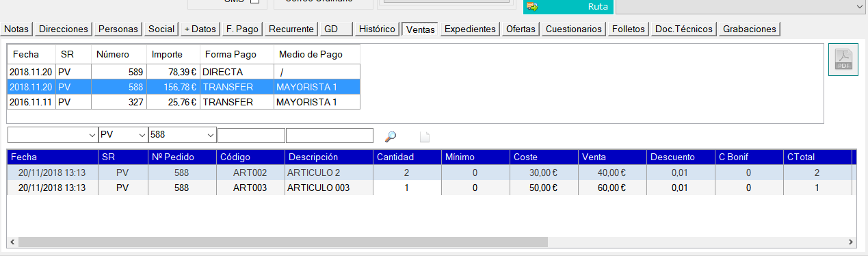Click the 50,00 € cost cell
Viewport: 868px width, 256px height.
(x=544, y=188)
